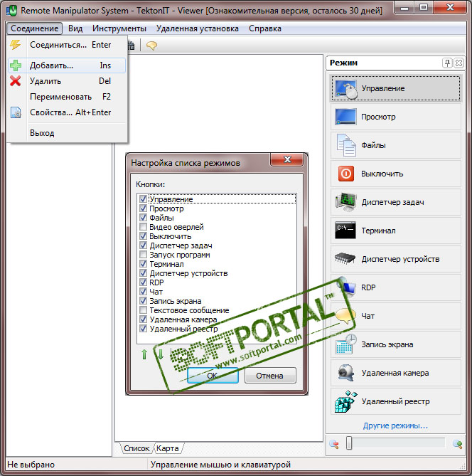Enable the Запуск программ checkbox
This screenshot has height=476, width=472.
143,255
